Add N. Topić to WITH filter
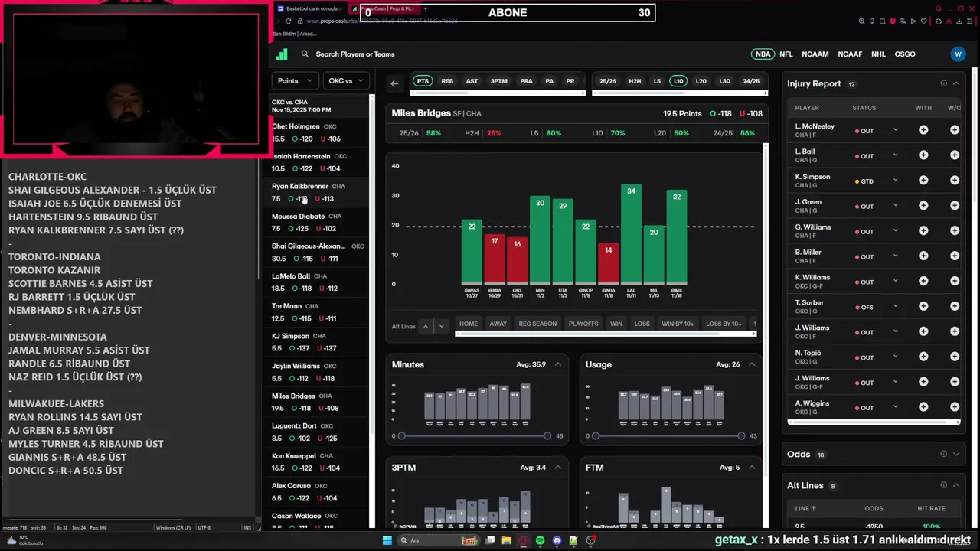The height and width of the screenshot is (551, 980). (x=923, y=357)
